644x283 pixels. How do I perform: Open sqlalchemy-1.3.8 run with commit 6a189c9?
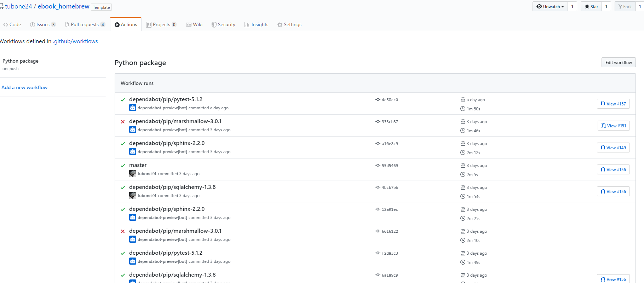click(x=172, y=275)
